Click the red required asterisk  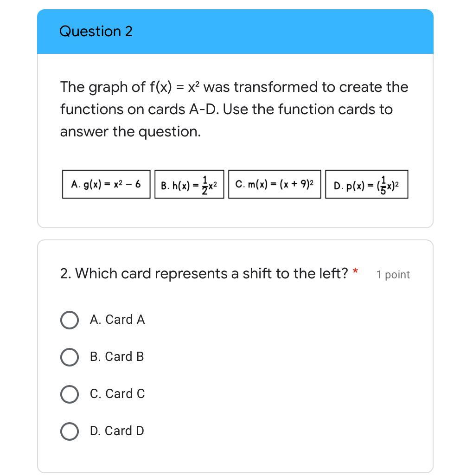355,271
